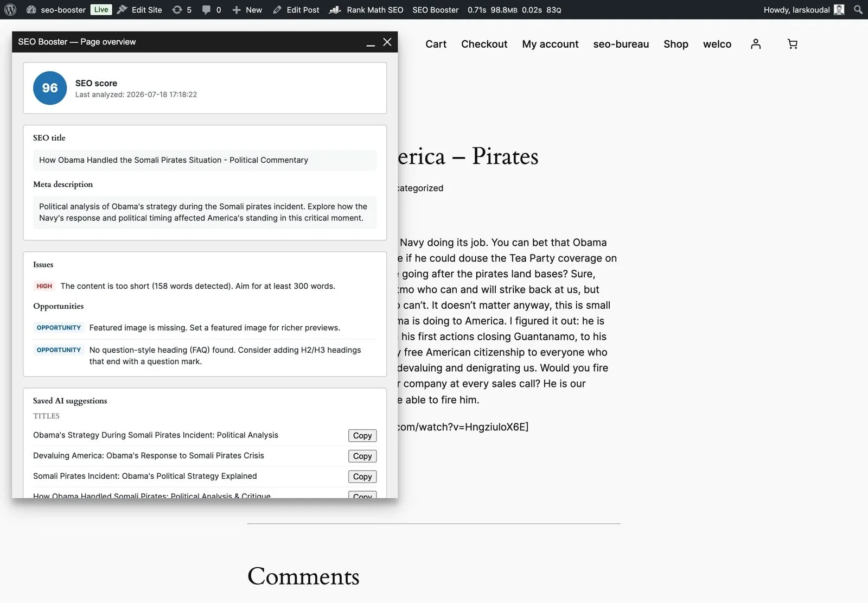
Task: Click the 96 SEO score circle
Action: (x=50, y=88)
